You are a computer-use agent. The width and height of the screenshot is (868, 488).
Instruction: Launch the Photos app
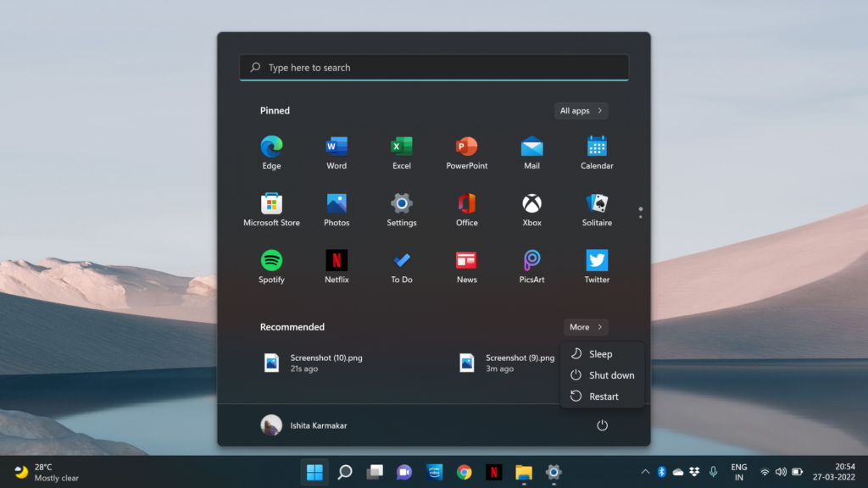[337, 210]
